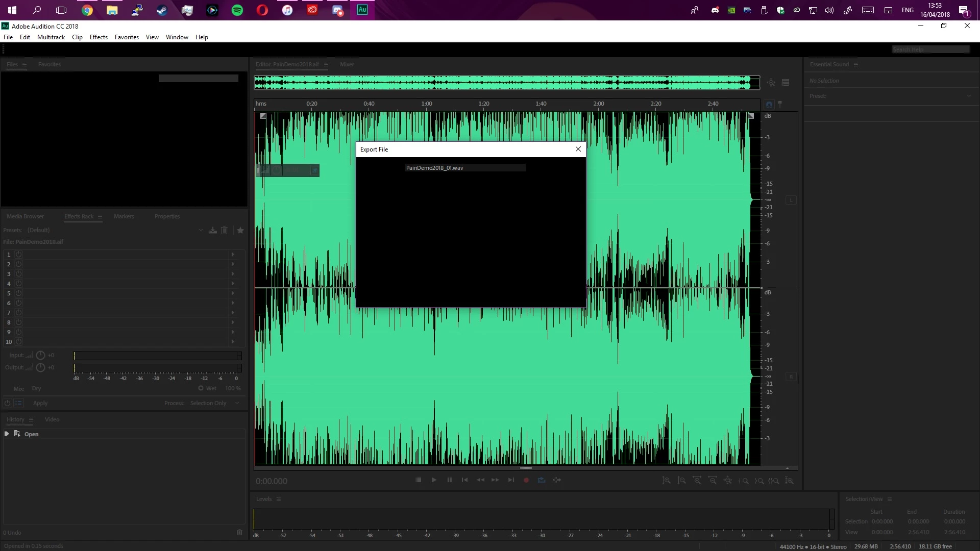Switch to the Markers tab
This screenshot has width=980, height=551.
tap(124, 217)
